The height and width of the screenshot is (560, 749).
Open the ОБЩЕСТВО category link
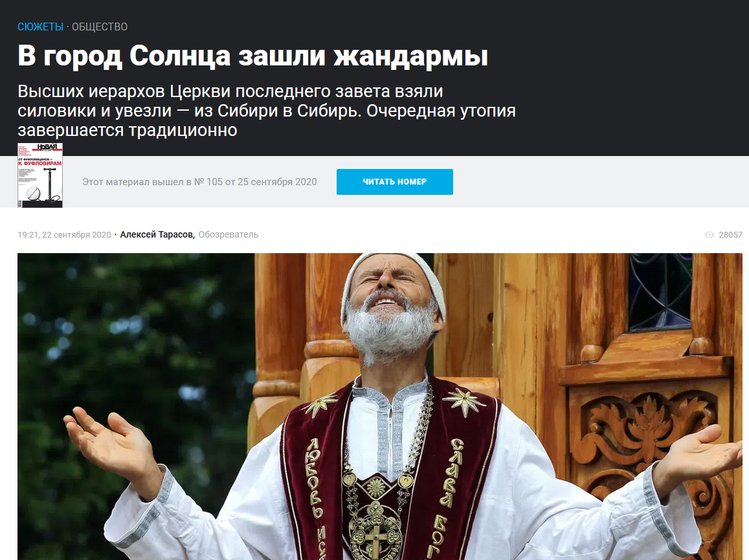pos(99,27)
